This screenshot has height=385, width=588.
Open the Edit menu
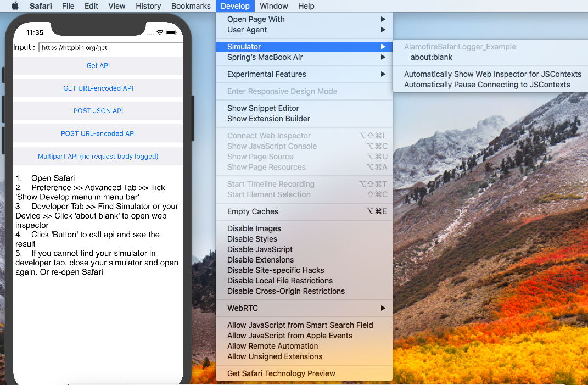tap(91, 6)
